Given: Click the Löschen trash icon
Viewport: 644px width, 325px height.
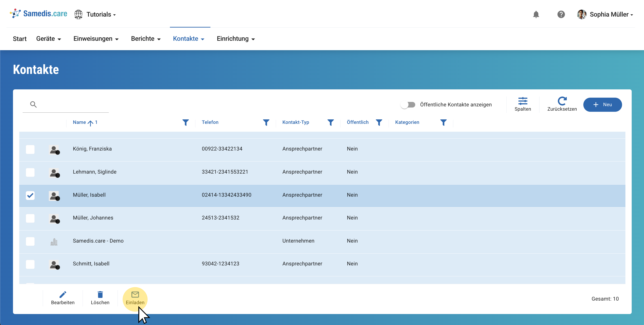Looking at the screenshot, I should point(100,295).
